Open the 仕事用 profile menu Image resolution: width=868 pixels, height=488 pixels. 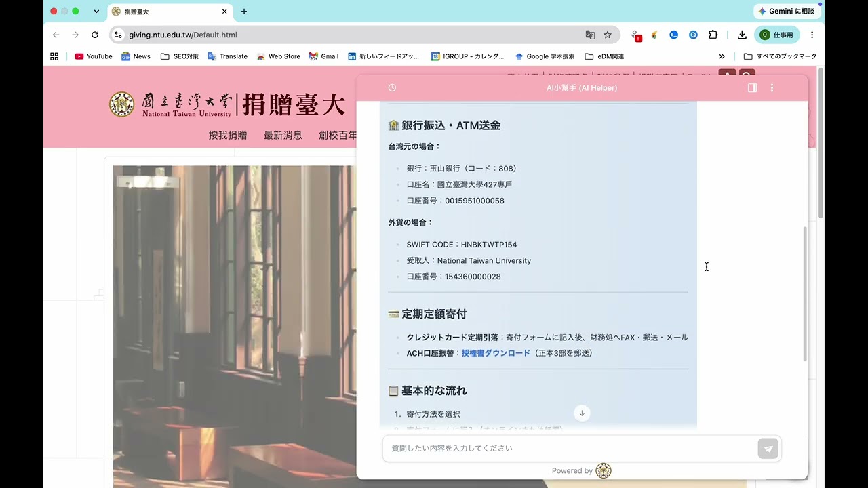tap(776, 35)
